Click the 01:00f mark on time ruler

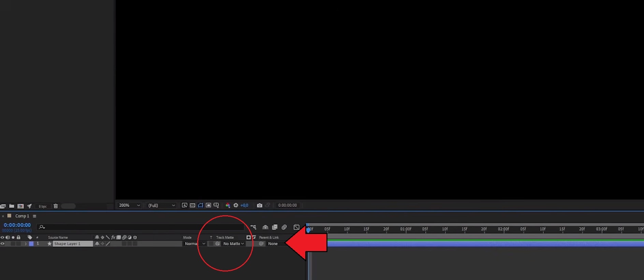406,229
